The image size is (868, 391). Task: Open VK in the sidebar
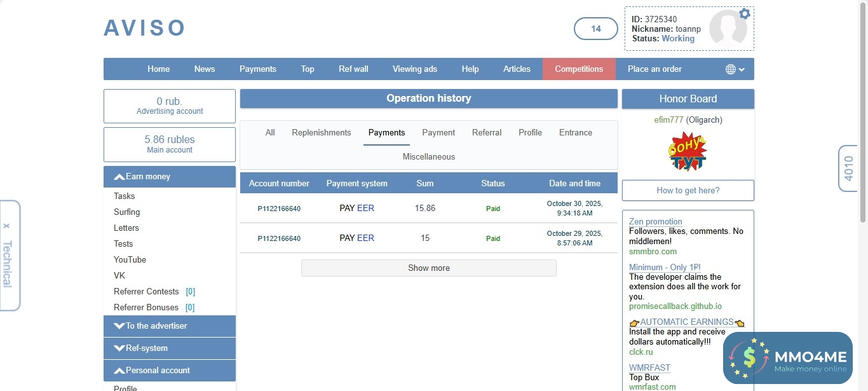119,276
